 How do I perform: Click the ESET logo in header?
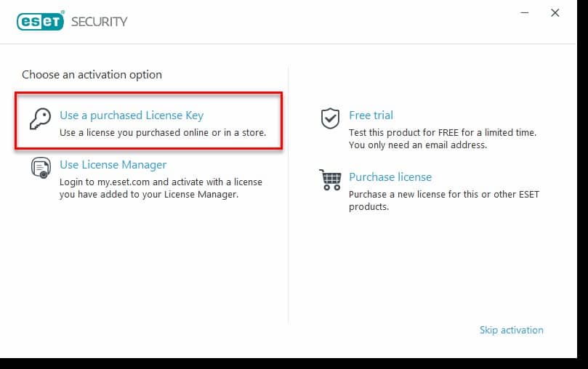pos(41,21)
